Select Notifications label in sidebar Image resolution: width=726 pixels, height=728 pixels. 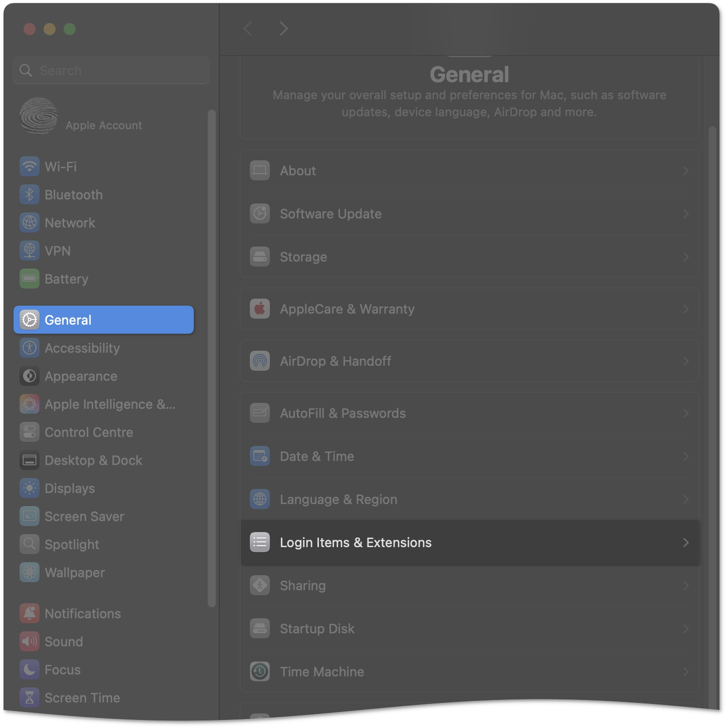(x=83, y=614)
